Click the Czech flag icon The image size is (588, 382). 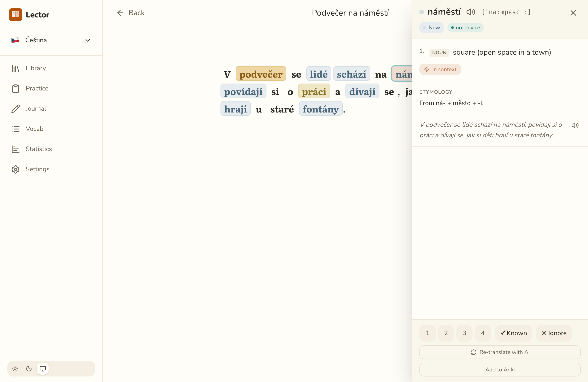point(15,40)
